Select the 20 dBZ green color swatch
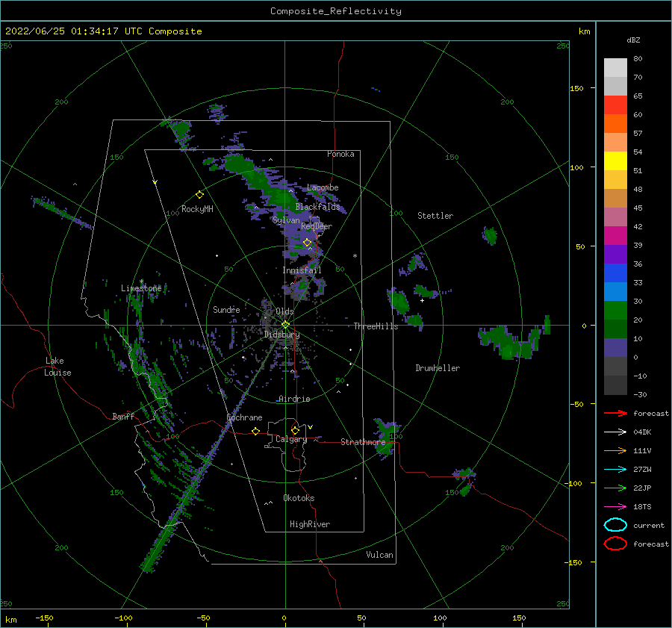The image size is (672, 628). coord(615,311)
